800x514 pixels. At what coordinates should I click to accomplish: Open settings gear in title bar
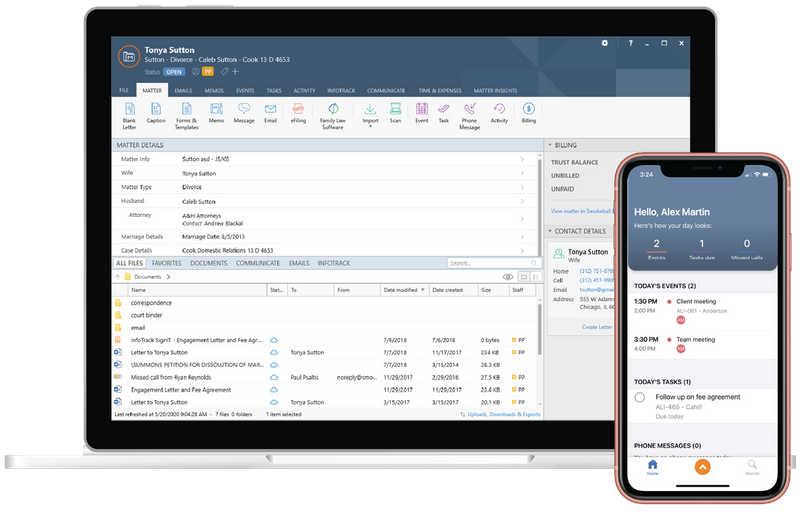pyautogui.click(x=605, y=43)
